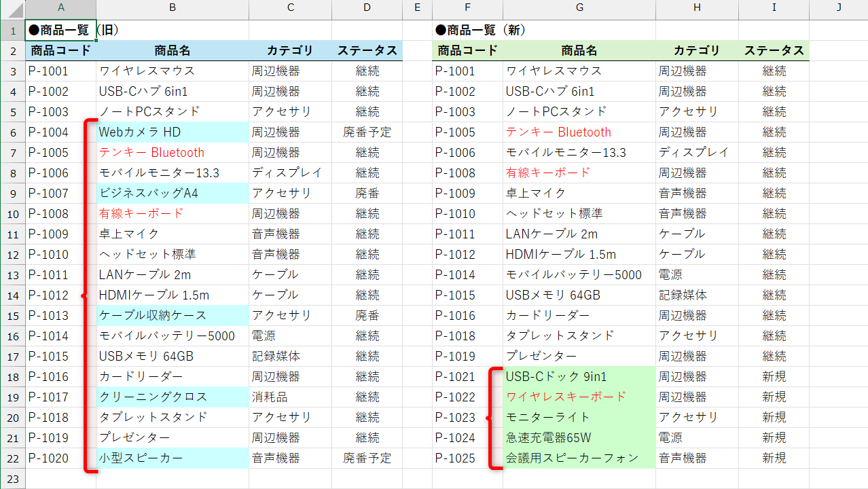Click 消耗品 category cell
The image size is (868, 489).
pyautogui.click(x=291, y=397)
